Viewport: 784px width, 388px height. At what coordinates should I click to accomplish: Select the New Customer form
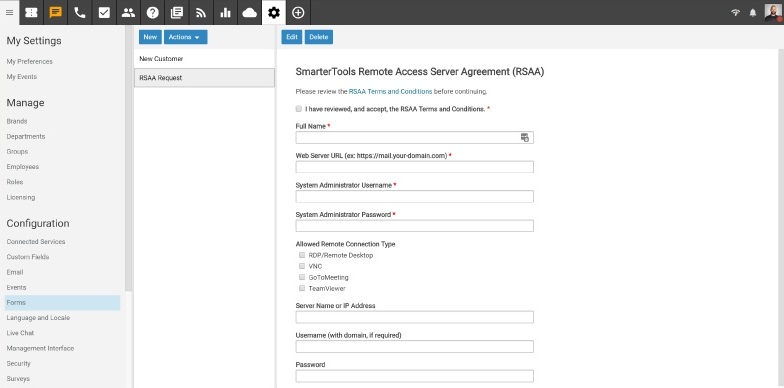pyautogui.click(x=204, y=58)
